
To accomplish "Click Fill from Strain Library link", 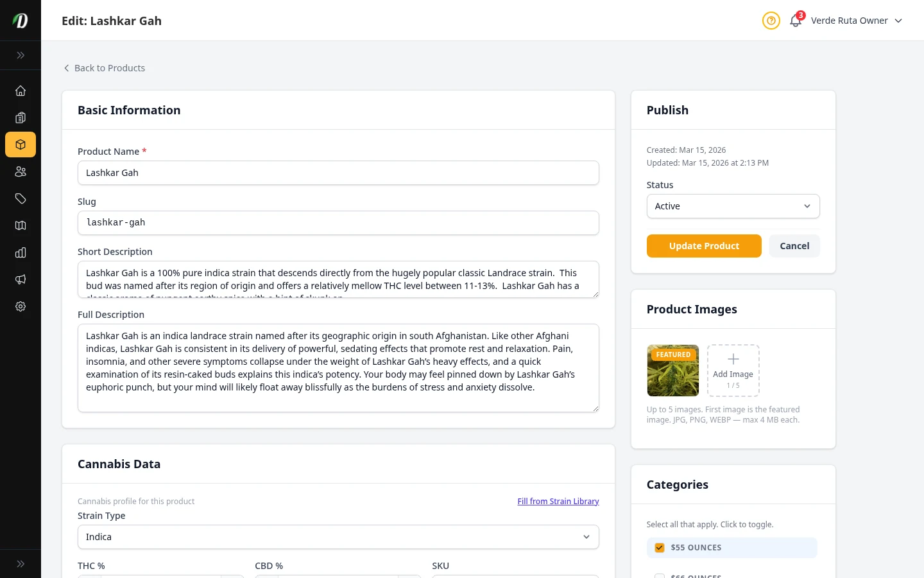I will (x=558, y=501).
